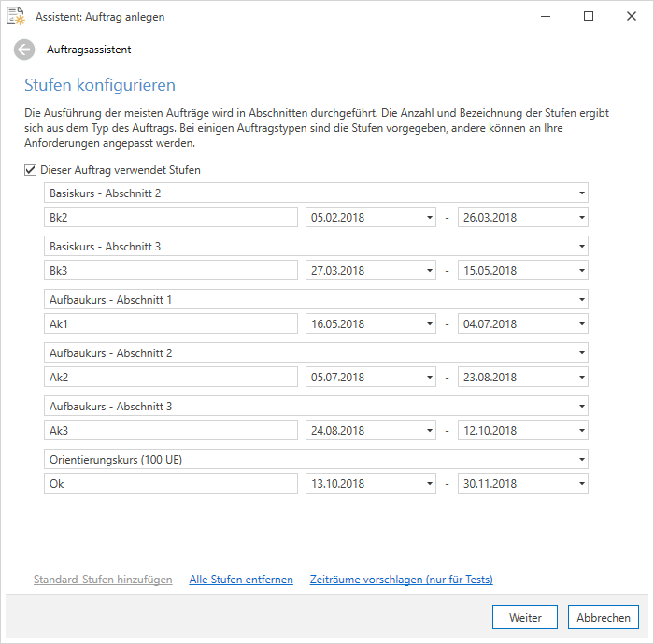Click the Assistent Auftrag anlegen window icon
654x644 pixels.
coord(16,17)
